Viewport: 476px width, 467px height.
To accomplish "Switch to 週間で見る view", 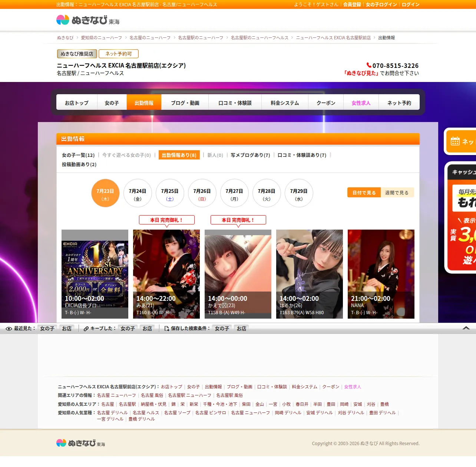I will coord(397,193).
